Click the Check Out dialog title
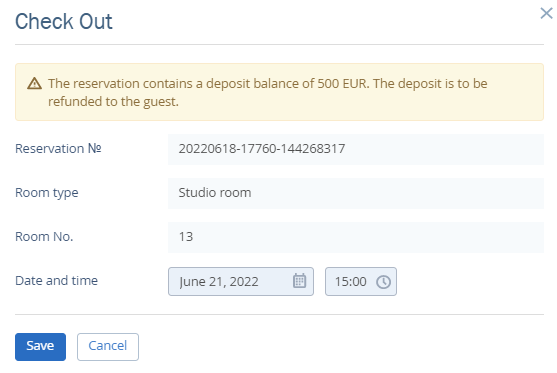 coord(64,21)
